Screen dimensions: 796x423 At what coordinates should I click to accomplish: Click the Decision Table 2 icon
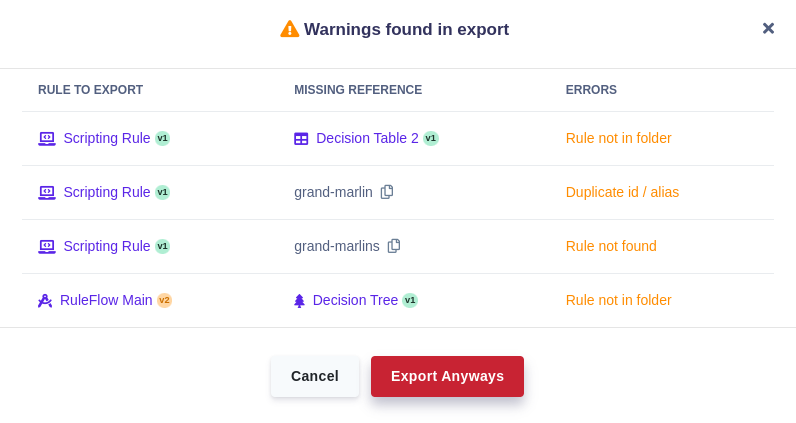coord(301,139)
